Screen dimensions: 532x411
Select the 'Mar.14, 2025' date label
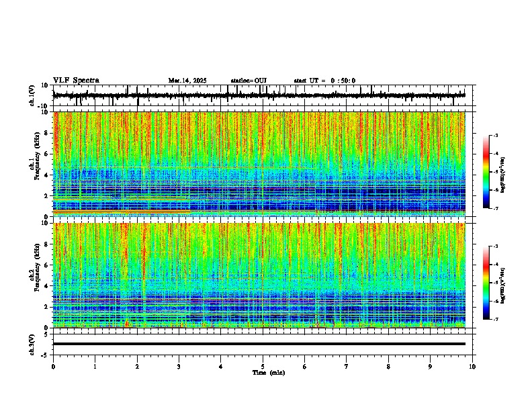click(x=187, y=81)
